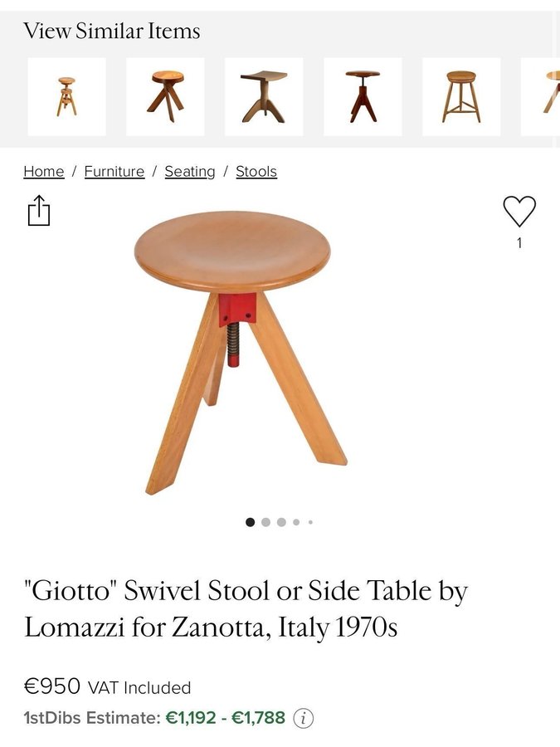Select the third similar item thumbnail
The image size is (560, 747).
click(x=264, y=97)
